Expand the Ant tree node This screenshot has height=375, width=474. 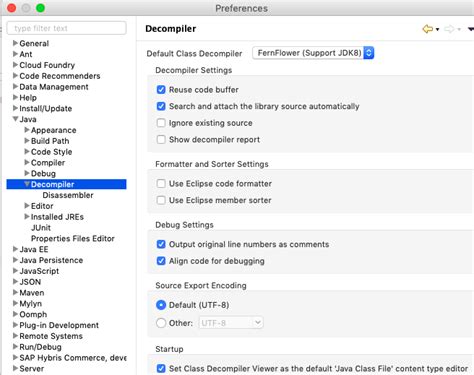tap(15, 54)
